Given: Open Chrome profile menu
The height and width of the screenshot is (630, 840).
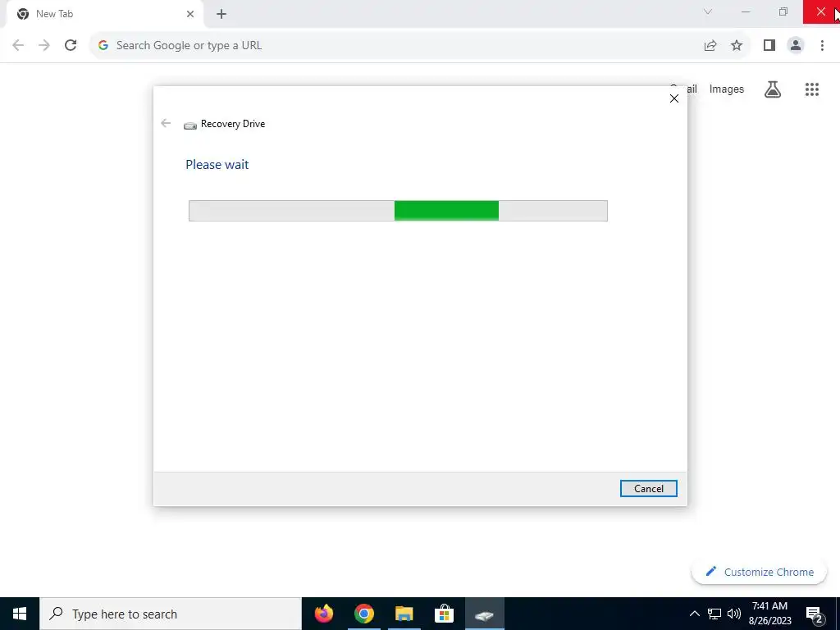Looking at the screenshot, I should [796, 46].
